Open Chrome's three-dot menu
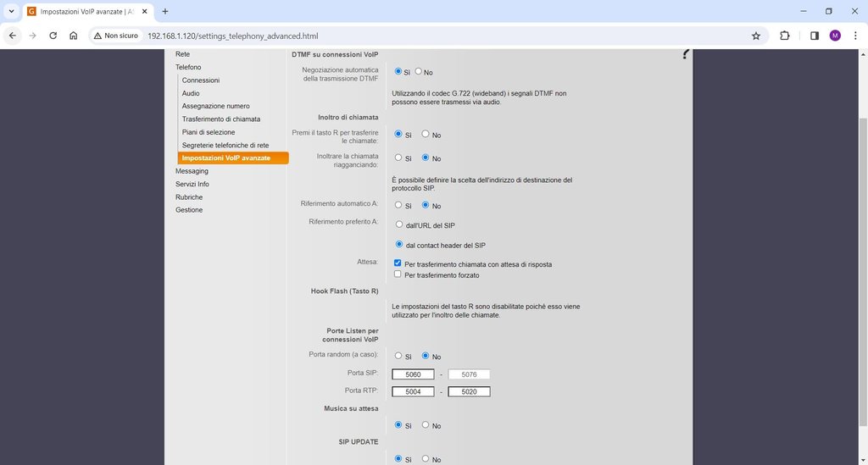The height and width of the screenshot is (465, 868). coord(855,36)
